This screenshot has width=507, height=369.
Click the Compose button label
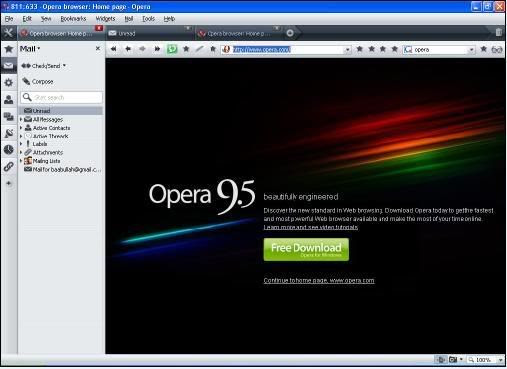[x=42, y=81]
